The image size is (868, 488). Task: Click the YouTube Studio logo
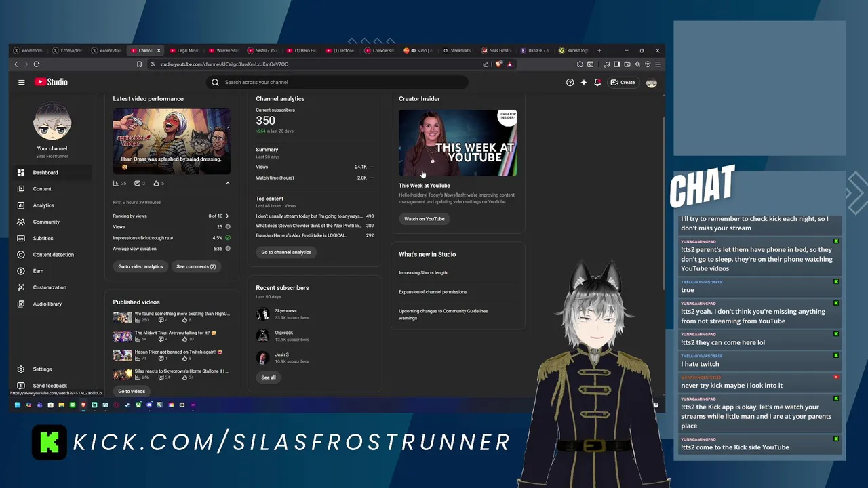point(51,82)
